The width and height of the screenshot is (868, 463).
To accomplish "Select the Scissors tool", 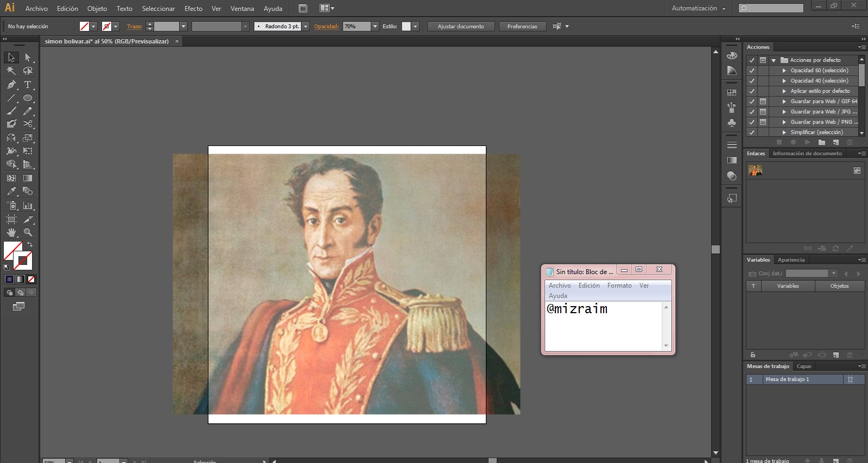I will (x=28, y=124).
